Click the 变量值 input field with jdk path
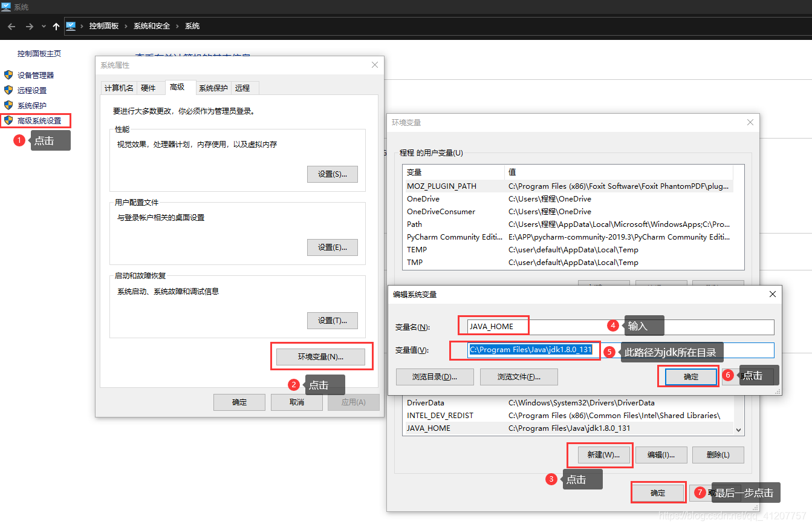 point(620,350)
